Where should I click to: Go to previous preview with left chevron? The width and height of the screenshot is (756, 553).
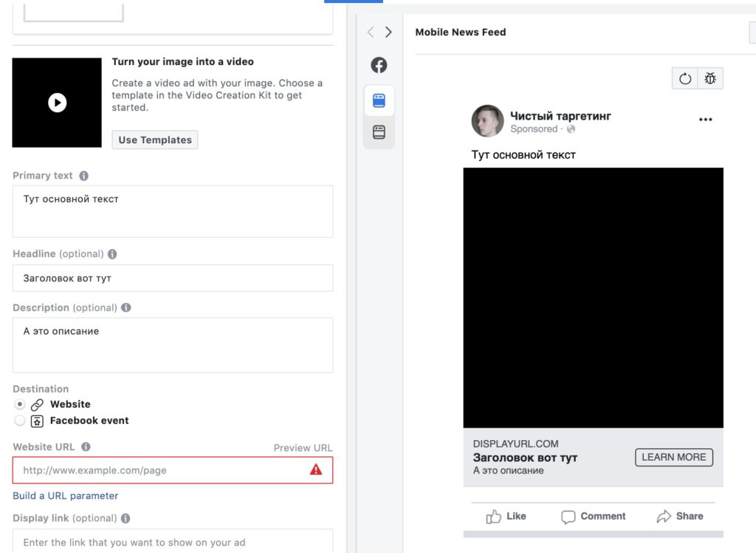371,32
